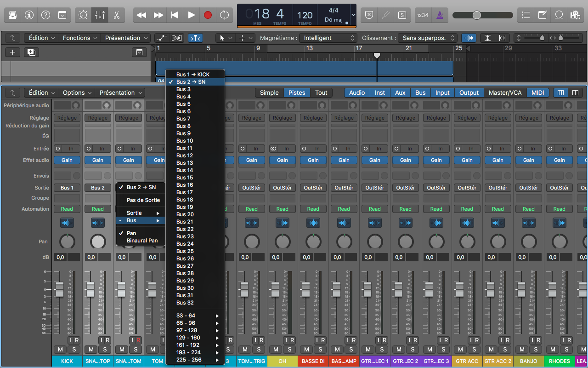Image resolution: width=588 pixels, height=368 pixels.
Task: Open the Tuner icon
Action: click(x=386, y=15)
